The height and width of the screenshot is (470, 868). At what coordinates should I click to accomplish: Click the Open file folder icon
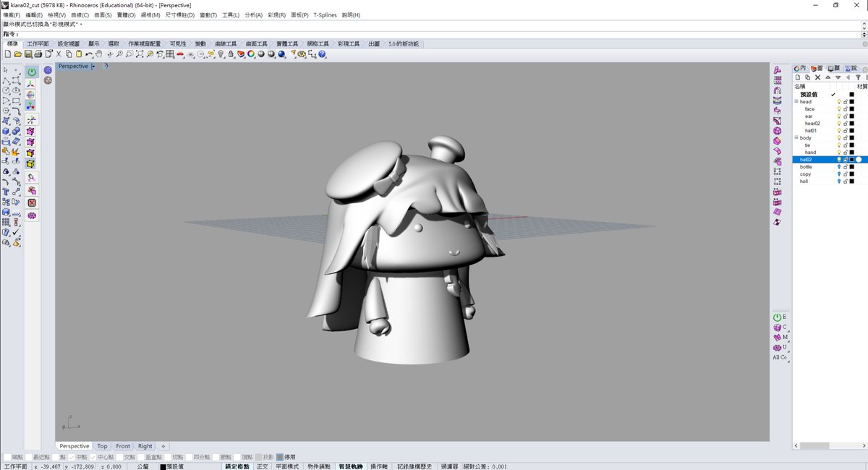pos(18,54)
